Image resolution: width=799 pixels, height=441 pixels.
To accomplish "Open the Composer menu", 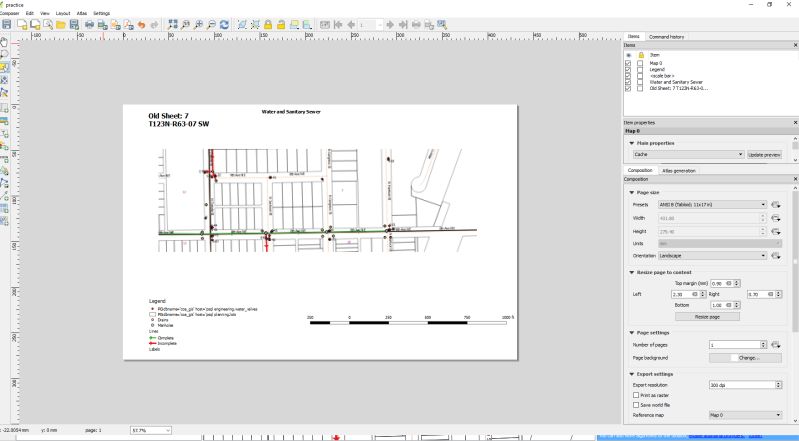I will click(x=10, y=13).
